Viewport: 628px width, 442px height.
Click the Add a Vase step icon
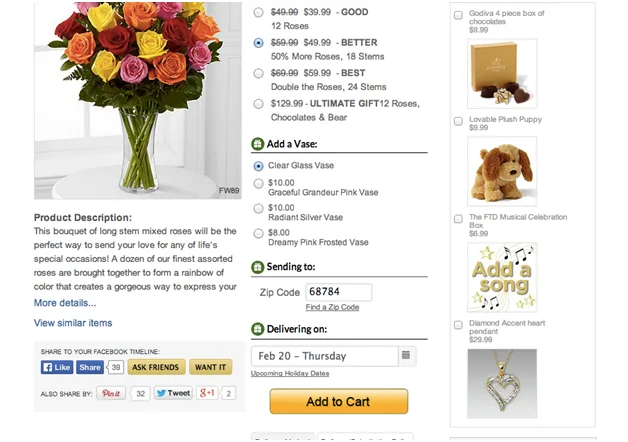pyautogui.click(x=257, y=144)
